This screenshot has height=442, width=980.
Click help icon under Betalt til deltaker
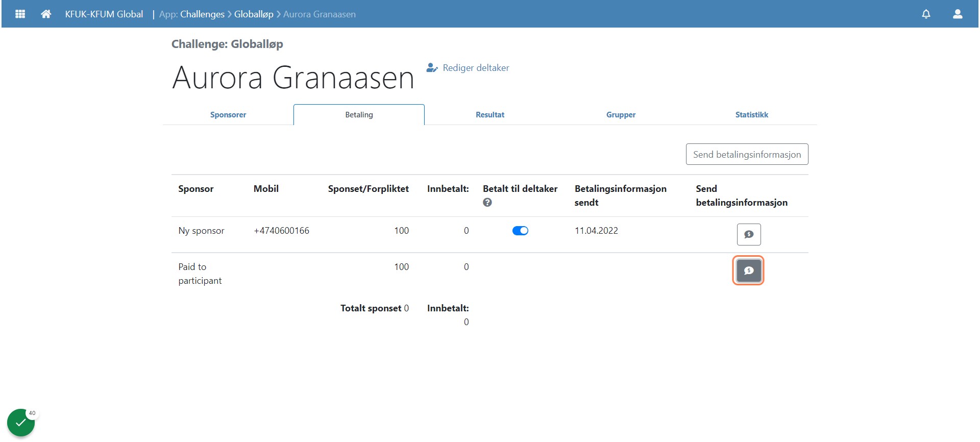(x=487, y=203)
